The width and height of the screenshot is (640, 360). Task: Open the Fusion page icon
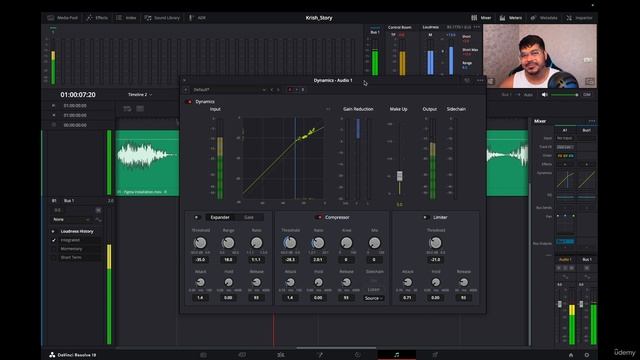320,355
